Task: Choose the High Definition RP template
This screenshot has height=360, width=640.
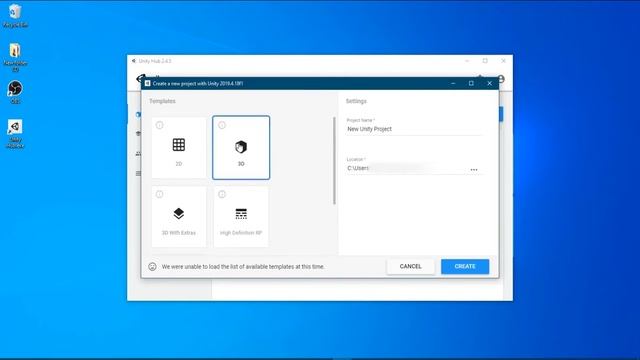Action: (x=241, y=217)
